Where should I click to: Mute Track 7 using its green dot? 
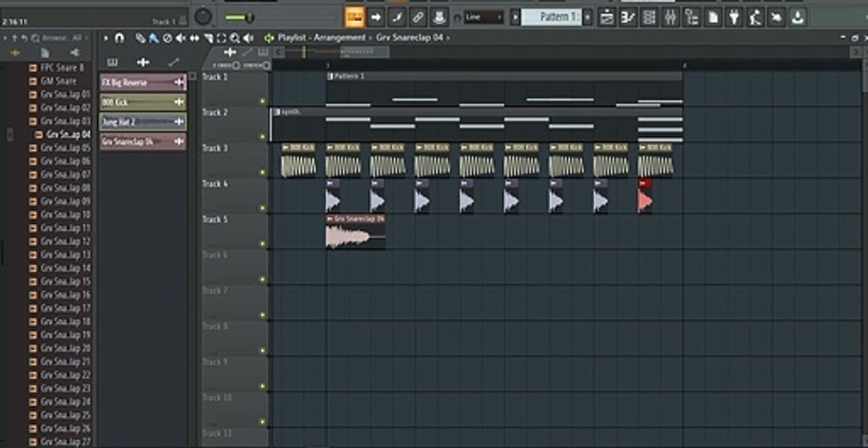click(x=263, y=315)
